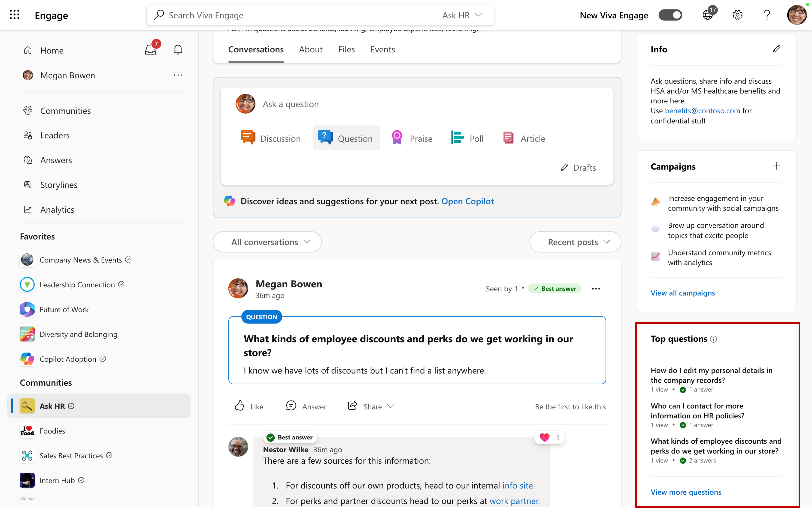Click the notifications bell icon
Screen dimensions: 812x508
(x=178, y=50)
